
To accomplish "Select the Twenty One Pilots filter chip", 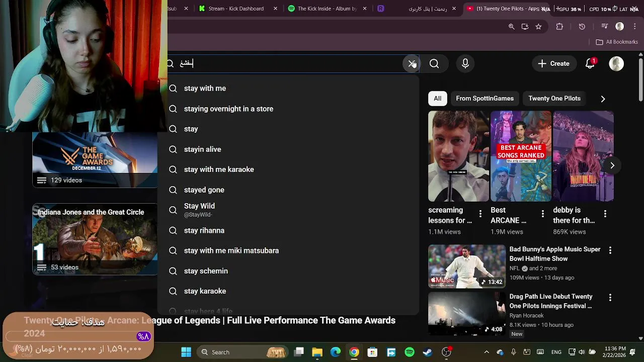I will tap(554, 99).
